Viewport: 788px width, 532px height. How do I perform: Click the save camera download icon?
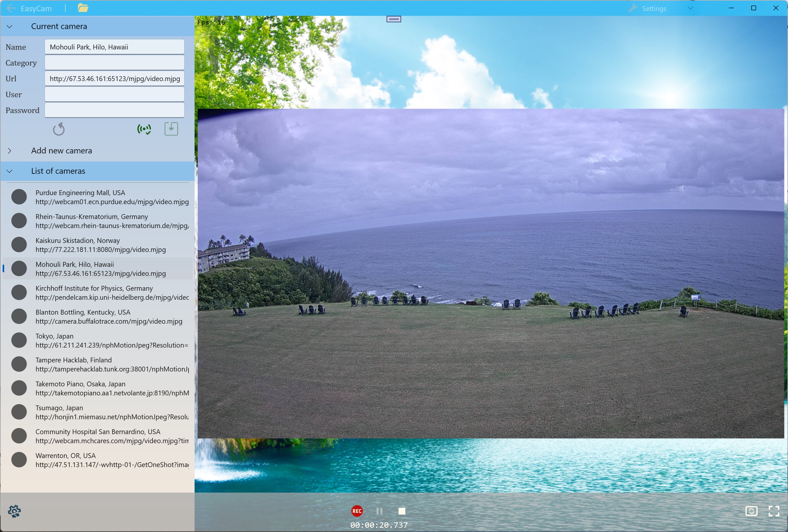(x=171, y=129)
